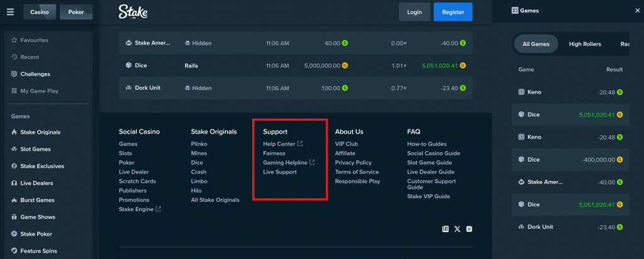Click the Feature Spins icon
Screen dimensions: 644x259
pos(14,251)
